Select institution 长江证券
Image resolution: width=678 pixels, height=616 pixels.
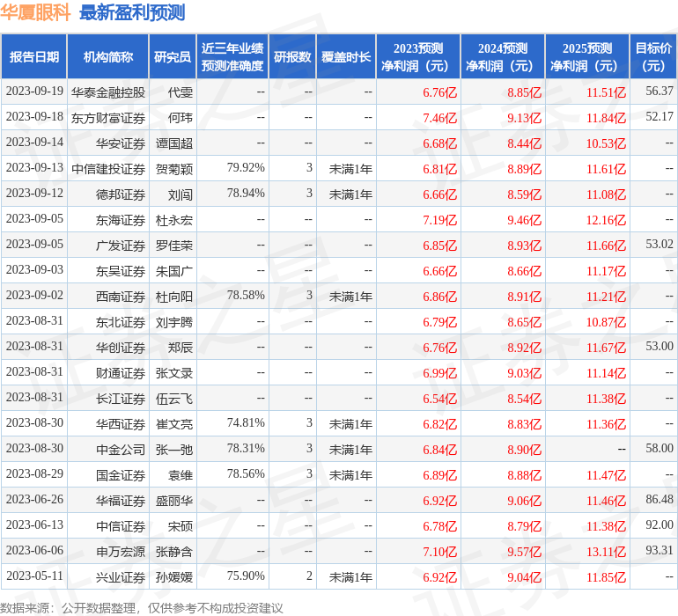click(x=121, y=398)
